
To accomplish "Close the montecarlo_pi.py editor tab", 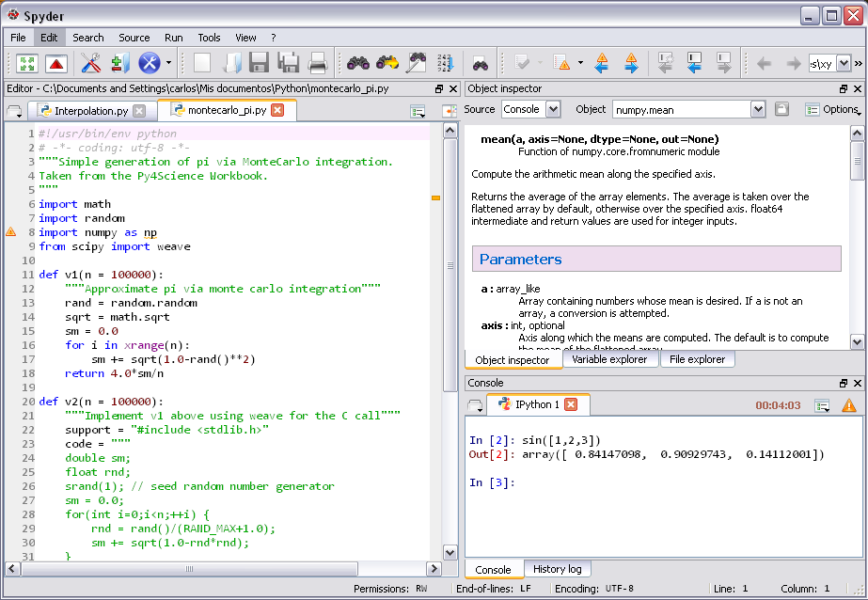I will pos(277,110).
